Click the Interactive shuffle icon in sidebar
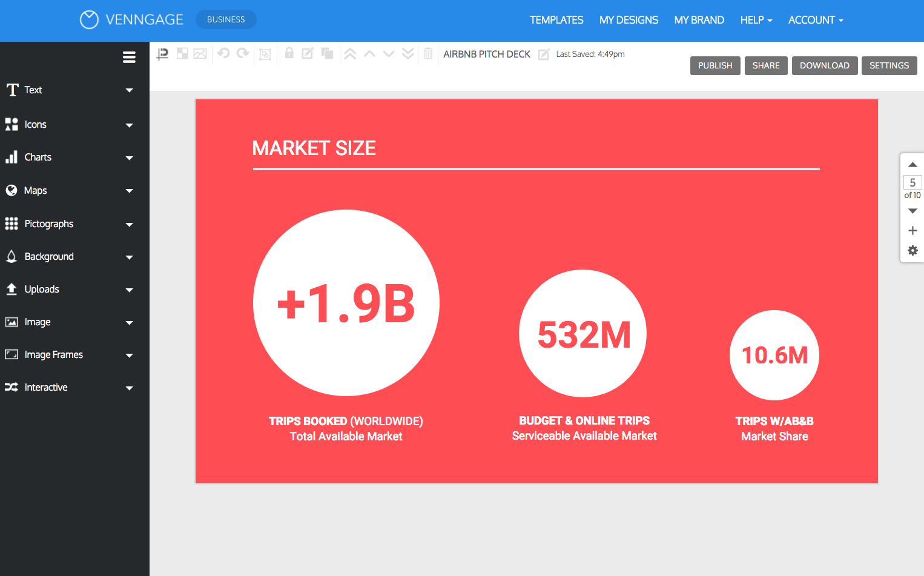Screen dimensions: 924x576 tap(12, 387)
